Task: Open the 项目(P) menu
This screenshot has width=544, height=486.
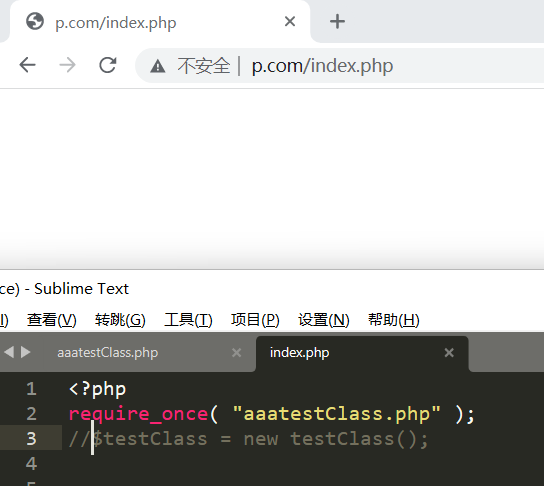Action: [x=255, y=320]
